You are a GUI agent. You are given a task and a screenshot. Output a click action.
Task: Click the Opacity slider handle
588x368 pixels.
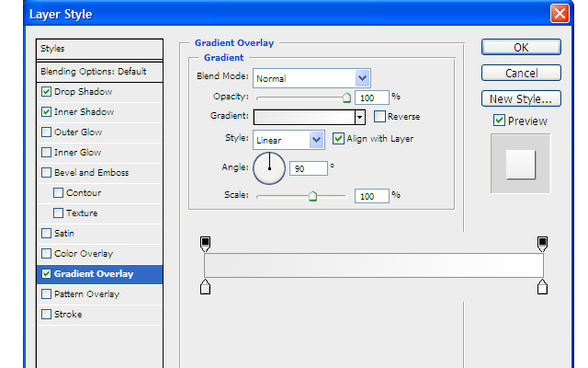pyautogui.click(x=346, y=97)
